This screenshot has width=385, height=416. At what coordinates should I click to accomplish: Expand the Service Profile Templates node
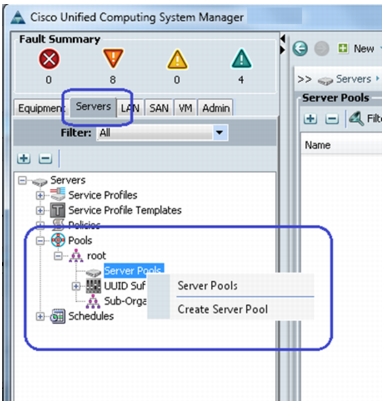click(40, 211)
